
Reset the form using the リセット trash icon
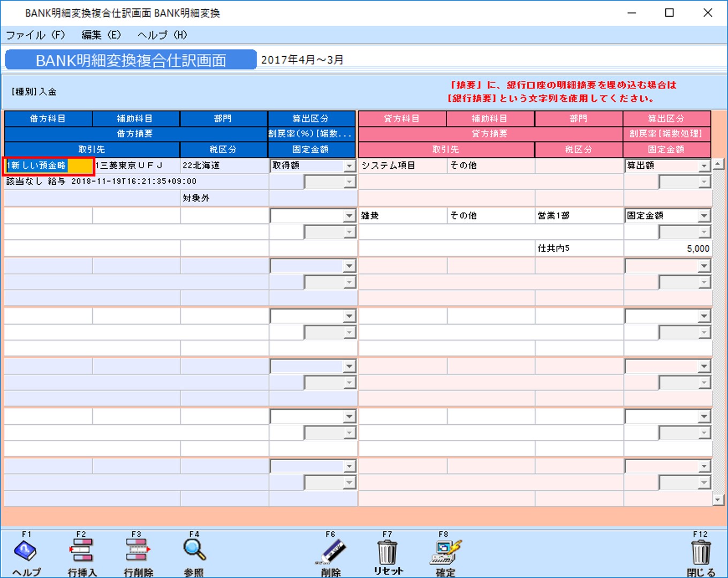point(387,552)
